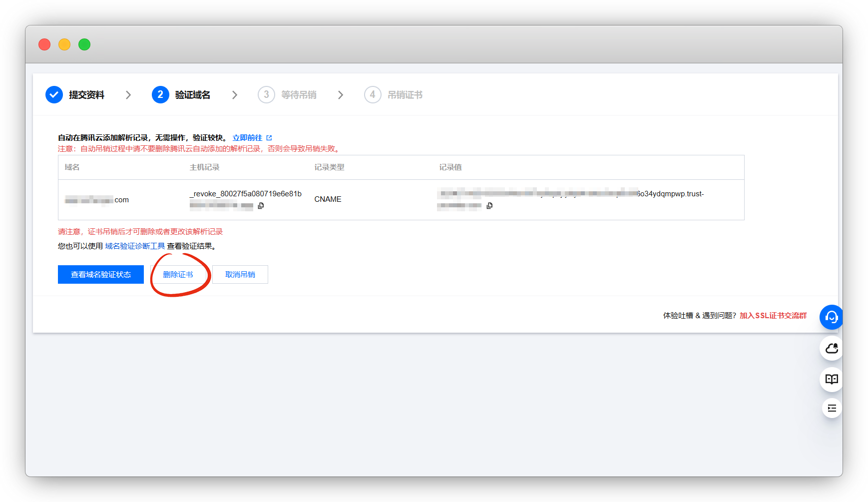Click external link icon beside 立即前往
Image resolution: width=868 pixels, height=502 pixels.
pos(269,138)
